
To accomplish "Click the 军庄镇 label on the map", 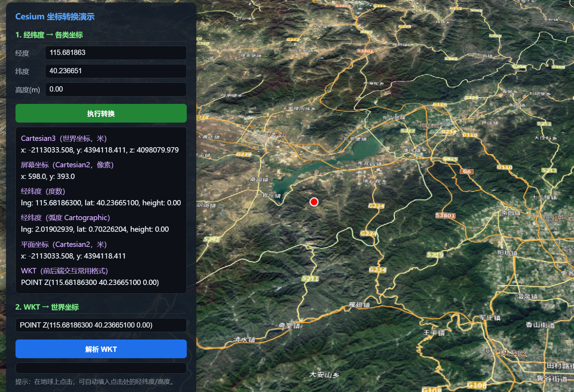I will (490, 318).
